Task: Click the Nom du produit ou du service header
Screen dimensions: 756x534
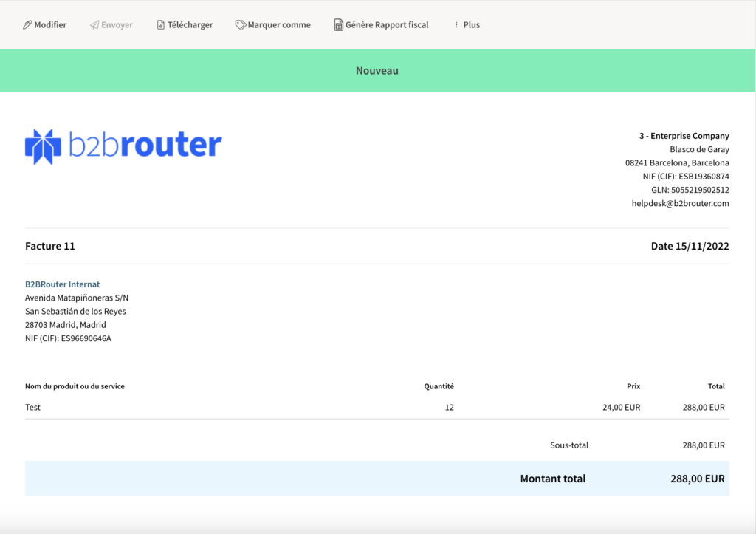Action: [75, 386]
